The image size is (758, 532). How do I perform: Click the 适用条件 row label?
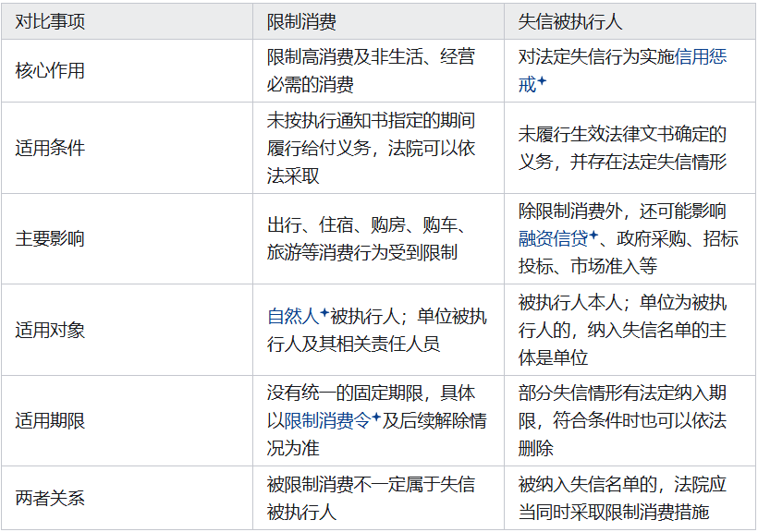click(x=50, y=148)
